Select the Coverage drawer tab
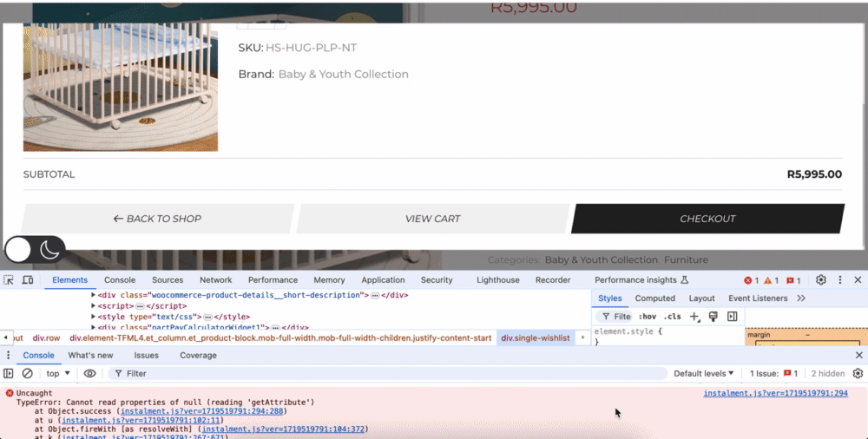This screenshot has width=868, height=439. pos(198,356)
